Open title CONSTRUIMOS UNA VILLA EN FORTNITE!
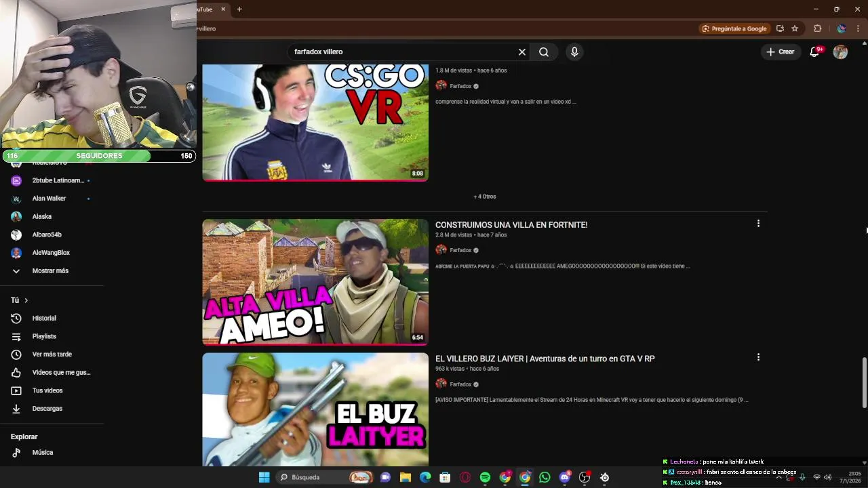Image resolution: width=868 pixels, height=488 pixels. click(x=511, y=225)
